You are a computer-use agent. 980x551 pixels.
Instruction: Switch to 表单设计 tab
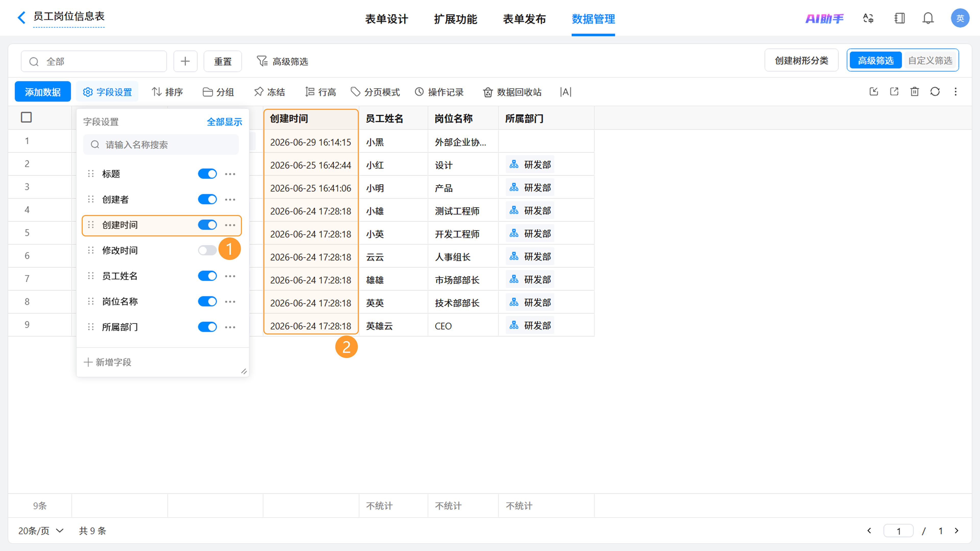(387, 19)
